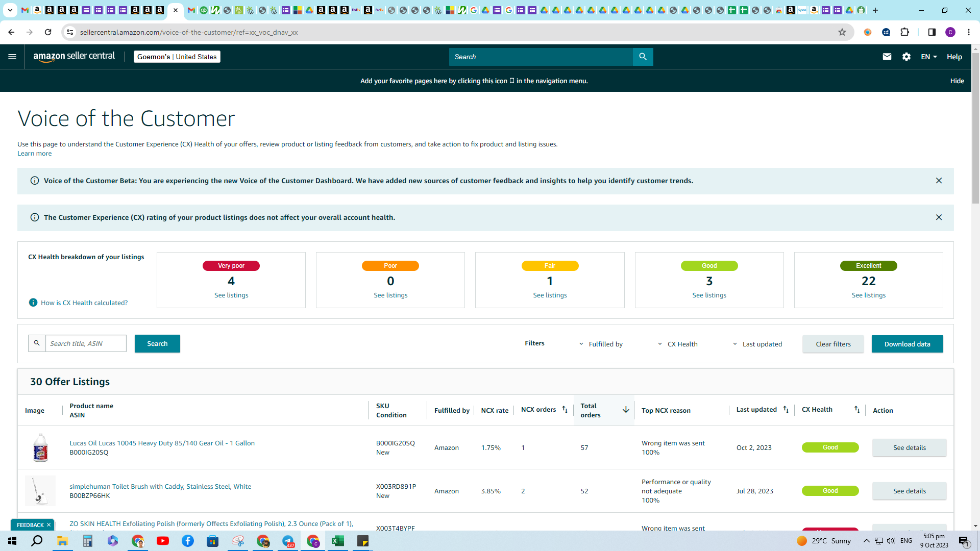The height and width of the screenshot is (551, 980).
Task: Open the browser extensions puzzle icon
Action: [x=905, y=32]
